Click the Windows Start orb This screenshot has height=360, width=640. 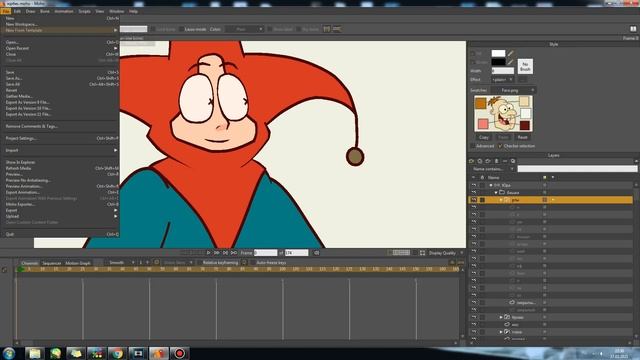pyautogui.click(x=9, y=353)
